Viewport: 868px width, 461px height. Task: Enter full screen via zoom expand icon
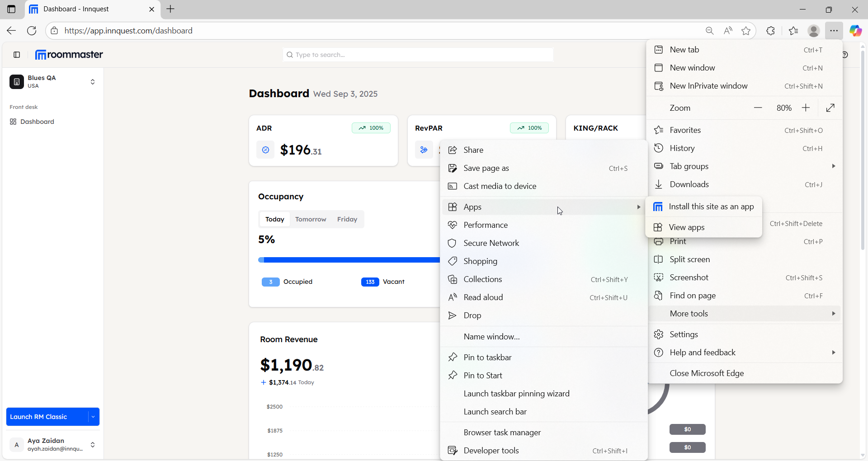(830, 108)
